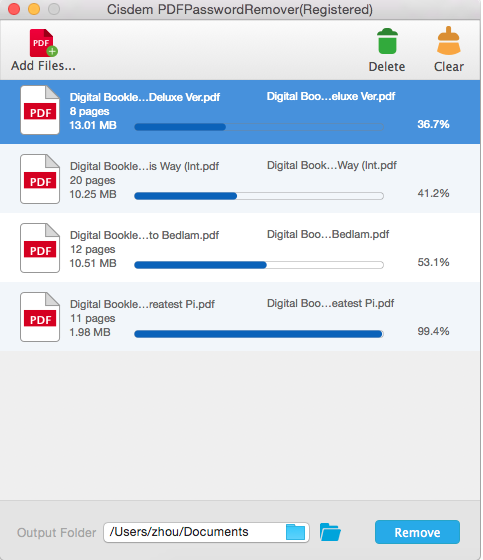Click the Add Files PDF icon
The height and width of the screenshot is (560, 483).
click(44, 43)
